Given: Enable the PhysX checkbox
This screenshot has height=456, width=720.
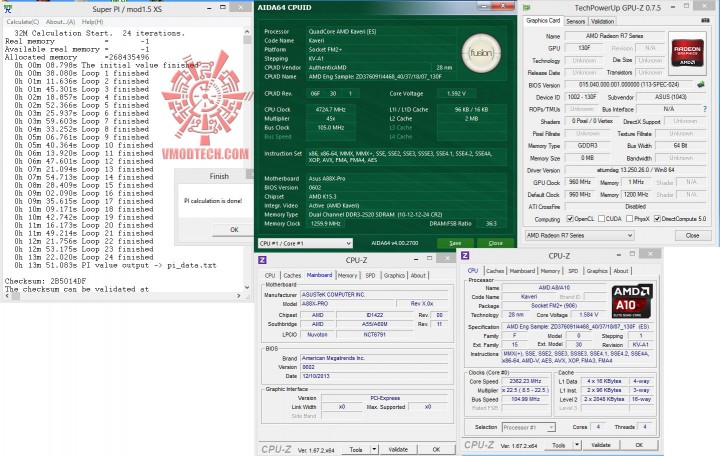Looking at the screenshot, I should tap(630, 219).
